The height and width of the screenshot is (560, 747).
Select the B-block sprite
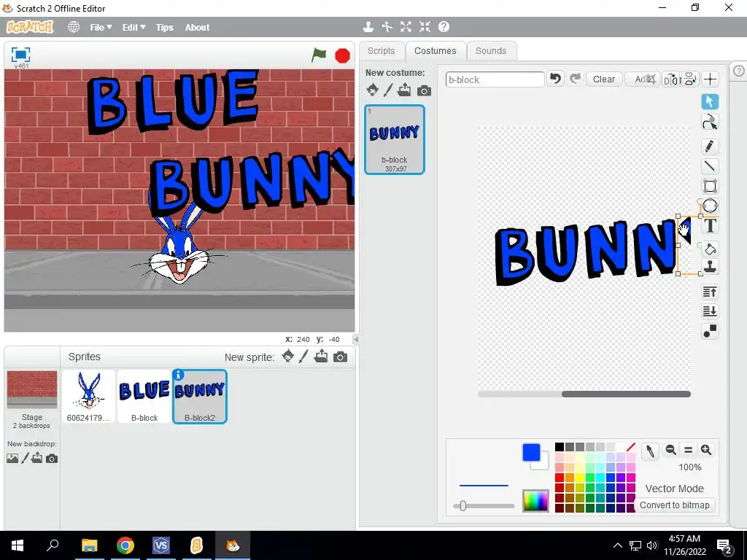pyautogui.click(x=144, y=396)
